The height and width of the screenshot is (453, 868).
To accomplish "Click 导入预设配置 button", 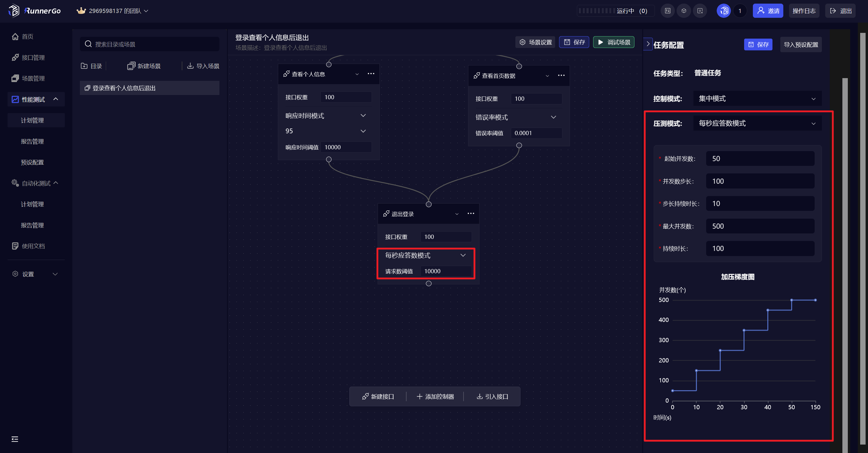I will (801, 45).
